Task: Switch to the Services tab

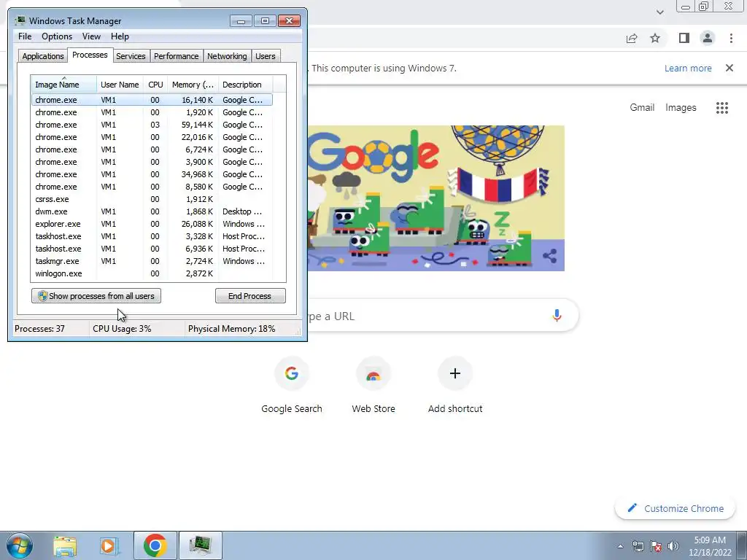Action: [x=131, y=56]
